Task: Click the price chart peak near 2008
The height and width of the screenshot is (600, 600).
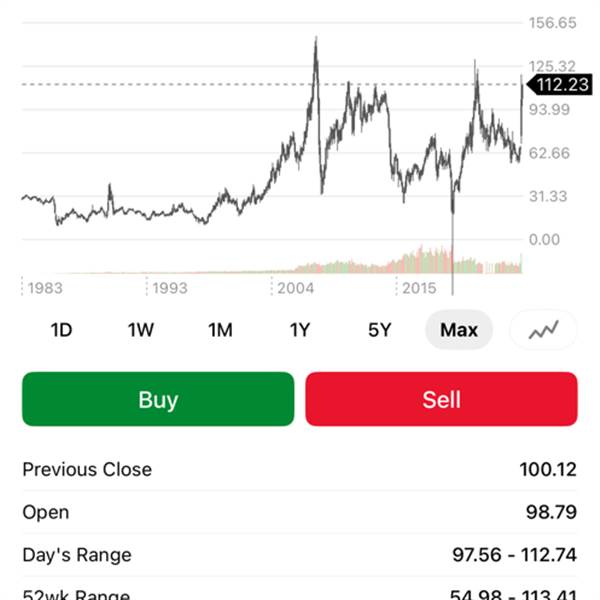Action: pyautogui.click(x=316, y=40)
